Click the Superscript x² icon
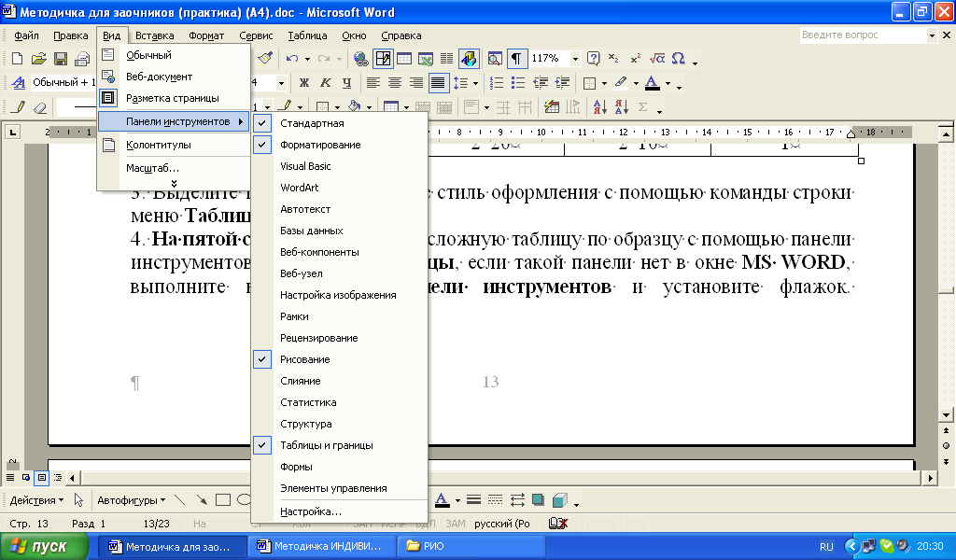The height and width of the screenshot is (560, 956). click(x=635, y=59)
